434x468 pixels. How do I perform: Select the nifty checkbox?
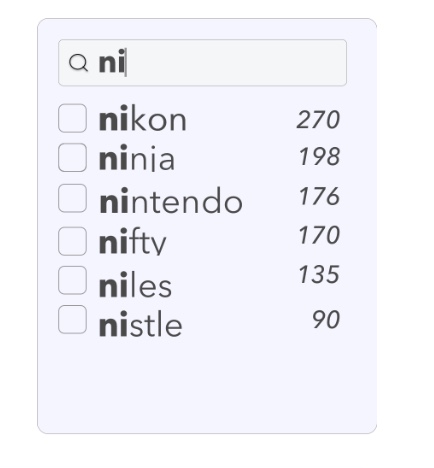tap(73, 241)
